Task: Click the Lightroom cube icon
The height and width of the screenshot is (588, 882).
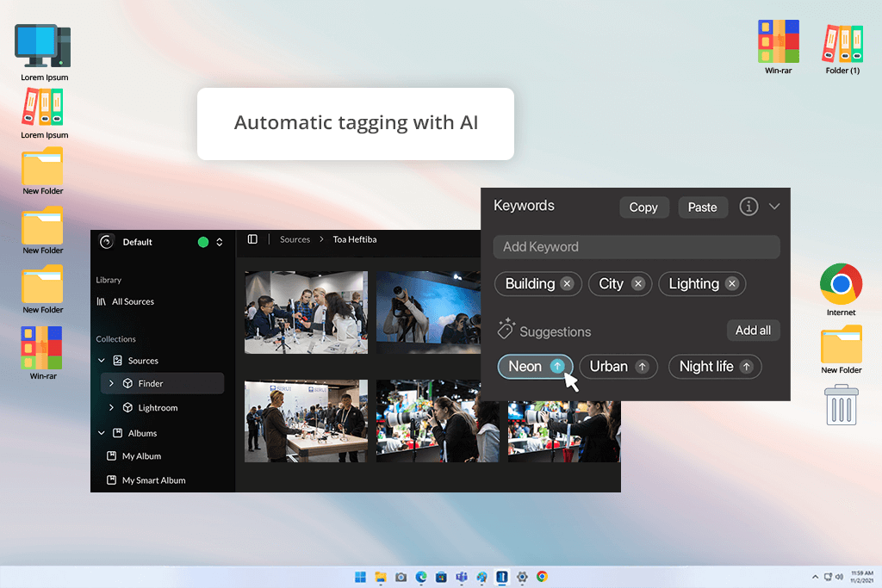Action: pos(127,407)
